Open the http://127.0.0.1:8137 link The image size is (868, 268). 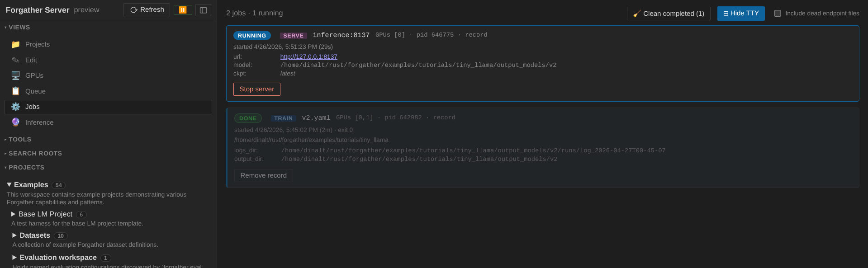coord(308,57)
